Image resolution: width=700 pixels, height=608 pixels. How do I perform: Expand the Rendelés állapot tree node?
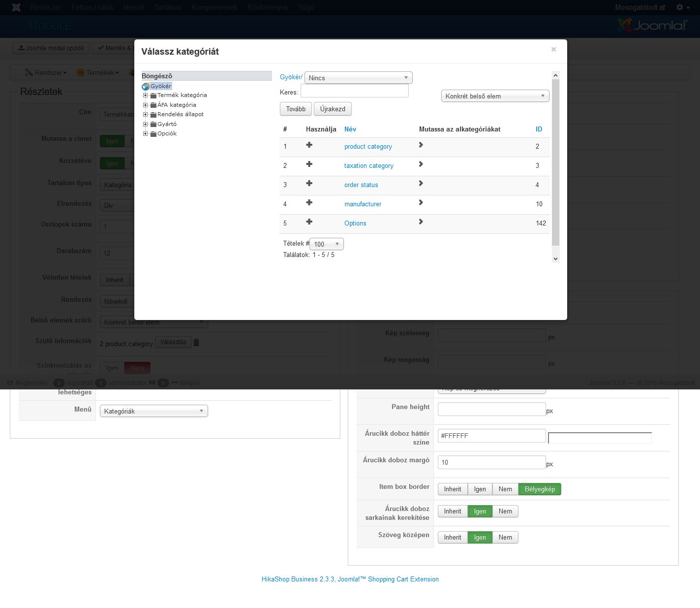146,115
